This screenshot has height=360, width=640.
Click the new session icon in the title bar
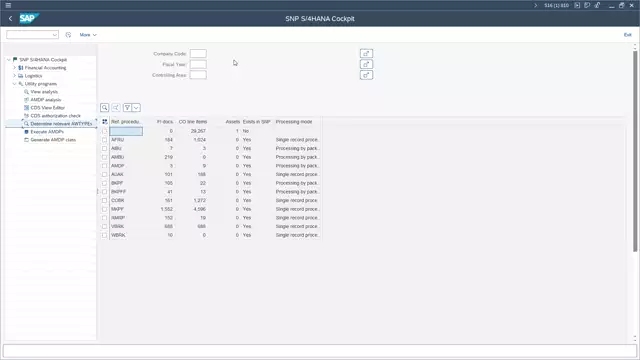click(x=587, y=5)
